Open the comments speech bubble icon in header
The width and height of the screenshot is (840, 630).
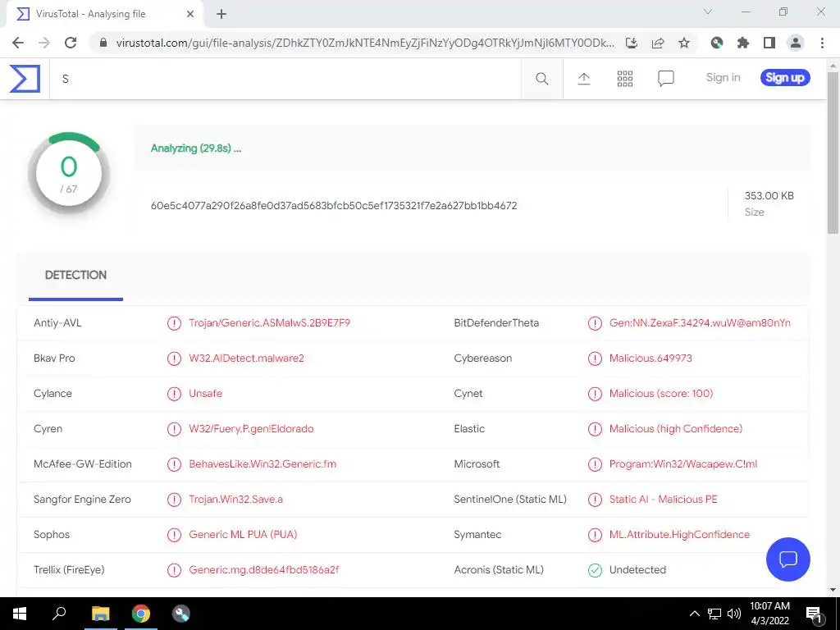[x=665, y=79]
